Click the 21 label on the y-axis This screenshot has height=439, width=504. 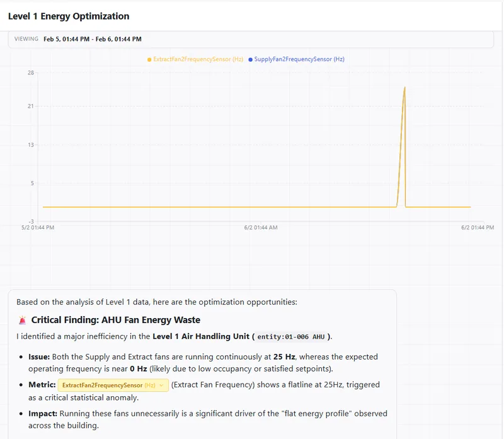pos(30,106)
